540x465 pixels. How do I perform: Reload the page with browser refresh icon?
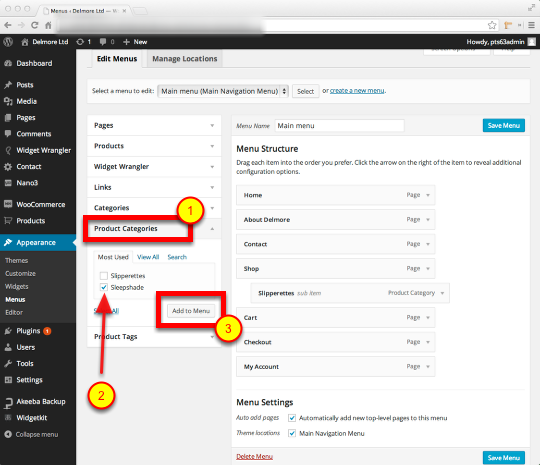coord(34,25)
